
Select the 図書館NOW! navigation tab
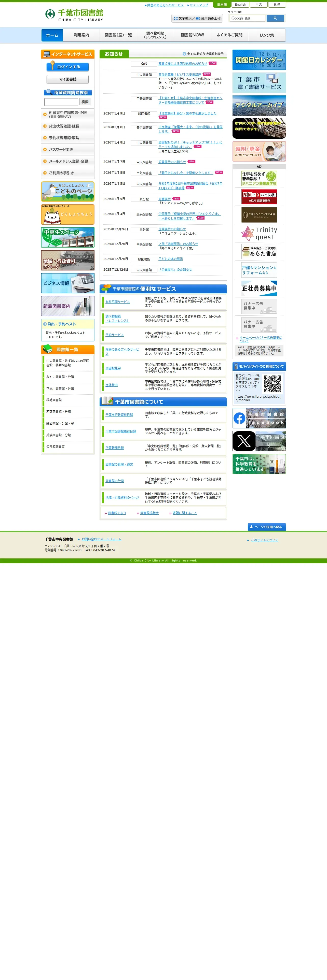(192, 35)
